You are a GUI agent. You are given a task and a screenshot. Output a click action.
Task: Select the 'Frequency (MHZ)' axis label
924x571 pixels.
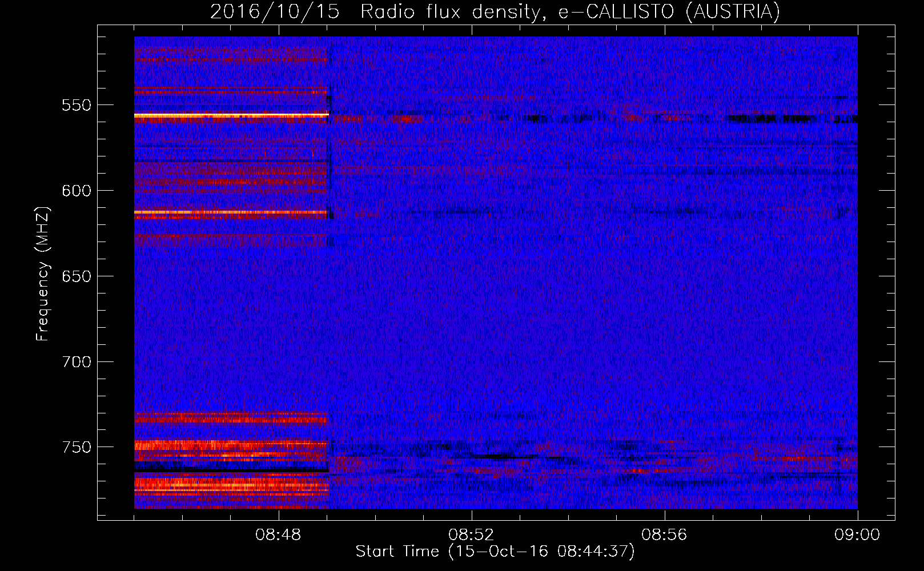[x=43, y=274]
